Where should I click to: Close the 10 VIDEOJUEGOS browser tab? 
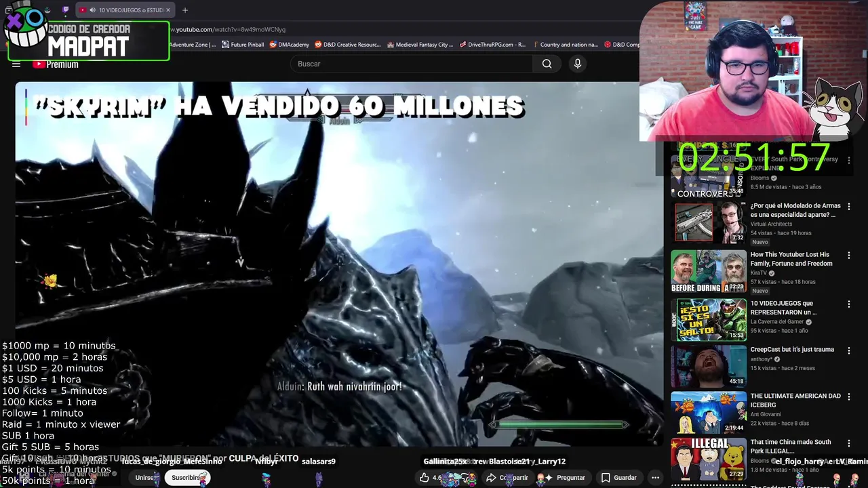[168, 10]
